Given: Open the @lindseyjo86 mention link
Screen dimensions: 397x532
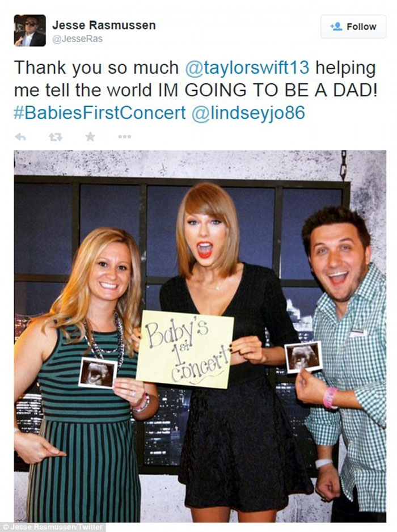Looking at the screenshot, I should (248, 113).
